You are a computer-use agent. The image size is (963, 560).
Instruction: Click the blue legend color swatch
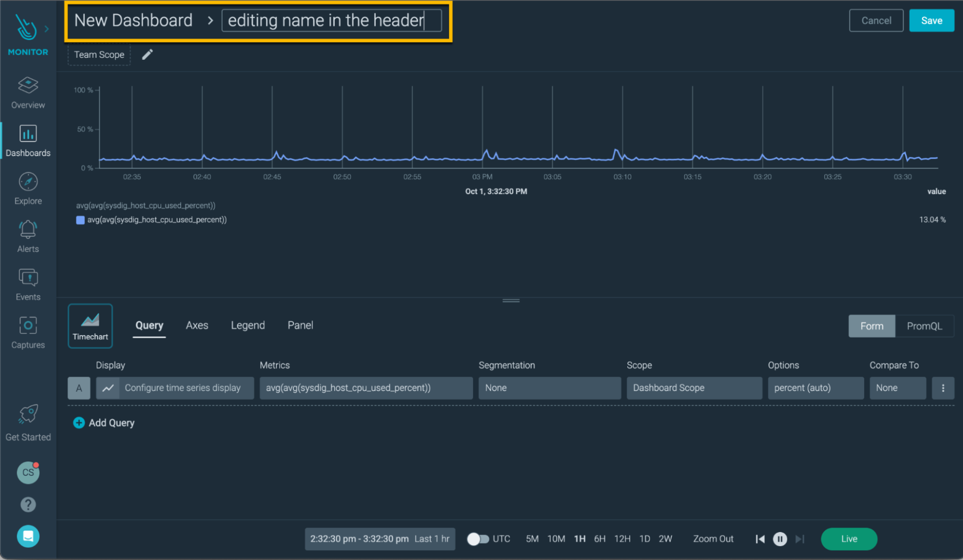80,220
